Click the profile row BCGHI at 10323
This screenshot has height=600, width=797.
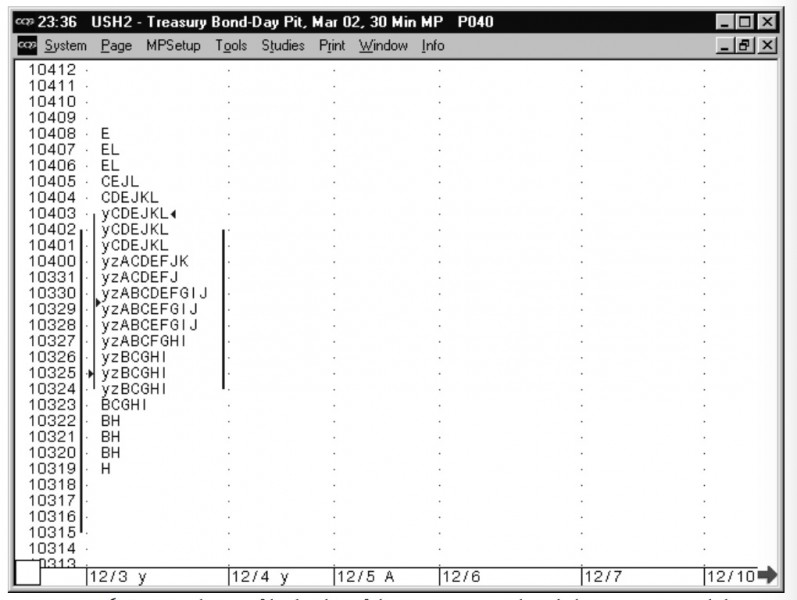124,405
